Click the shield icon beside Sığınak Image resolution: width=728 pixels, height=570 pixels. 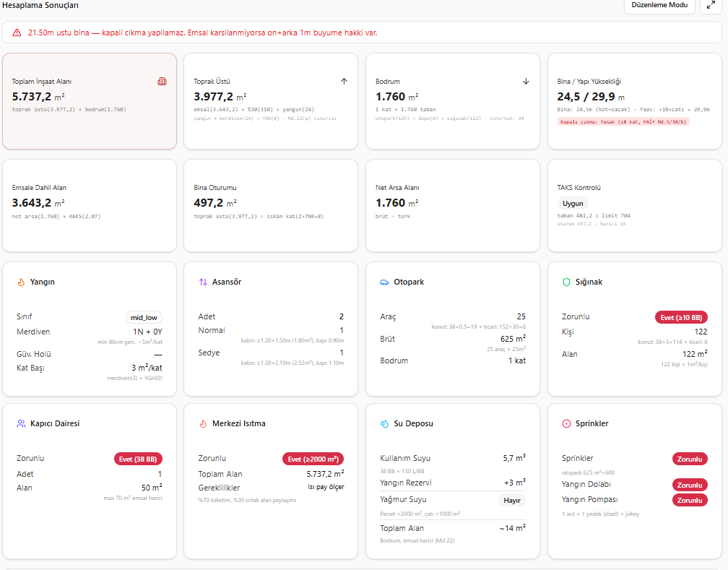[566, 282]
